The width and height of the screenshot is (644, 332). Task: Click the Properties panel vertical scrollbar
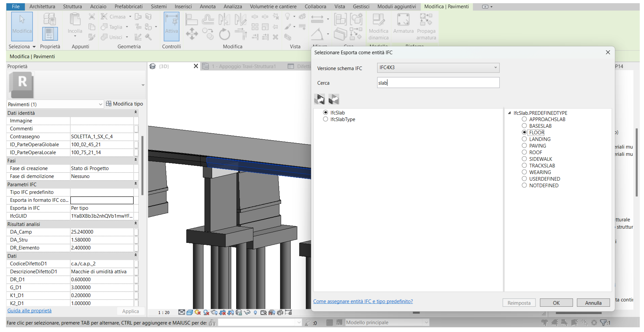142,165
